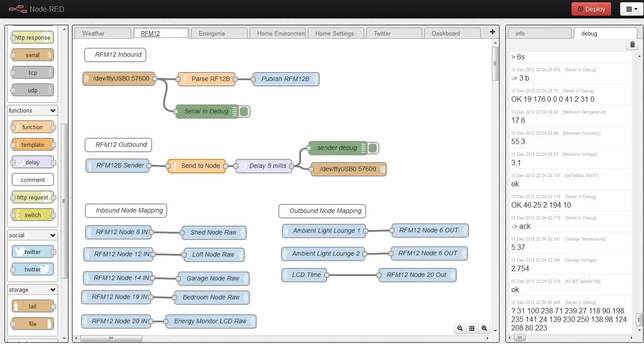Zoom in on the workspace
Viewport: 644px width, 344px height.
click(484, 328)
